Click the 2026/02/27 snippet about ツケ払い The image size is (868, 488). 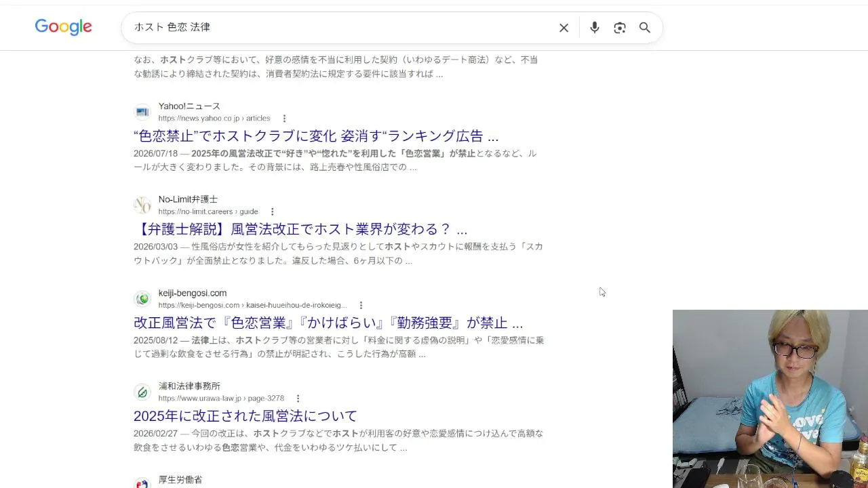point(338,441)
